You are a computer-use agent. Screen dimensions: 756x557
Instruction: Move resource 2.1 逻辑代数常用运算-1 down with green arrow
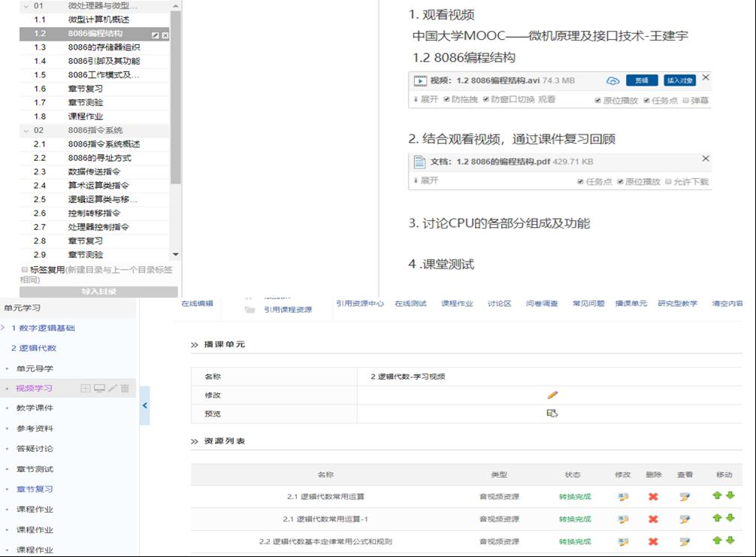tap(730, 519)
